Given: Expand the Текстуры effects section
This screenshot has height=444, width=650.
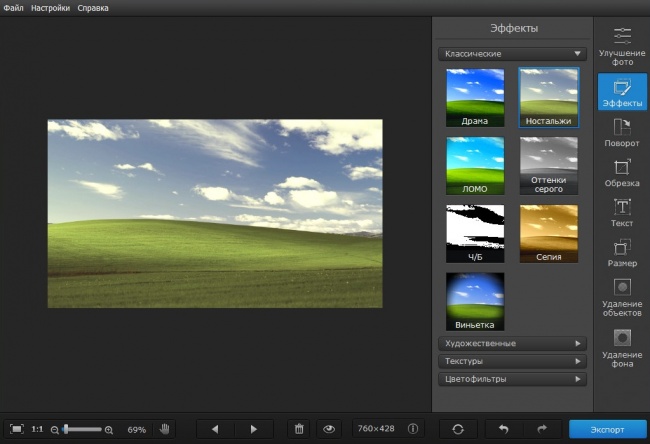Looking at the screenshot, I should click(512, 361).
